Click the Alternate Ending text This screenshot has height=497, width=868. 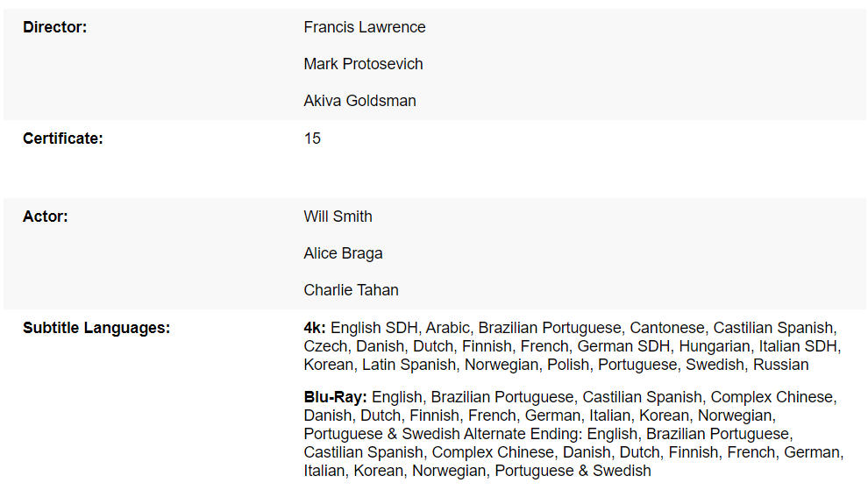click(x=522, y=434)
